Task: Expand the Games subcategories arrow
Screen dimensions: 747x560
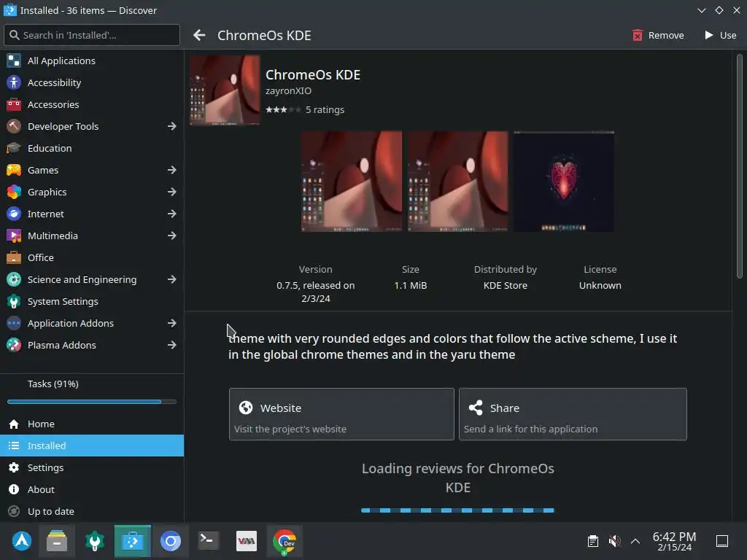Action: pyautogui.click(x=172, y=170)
